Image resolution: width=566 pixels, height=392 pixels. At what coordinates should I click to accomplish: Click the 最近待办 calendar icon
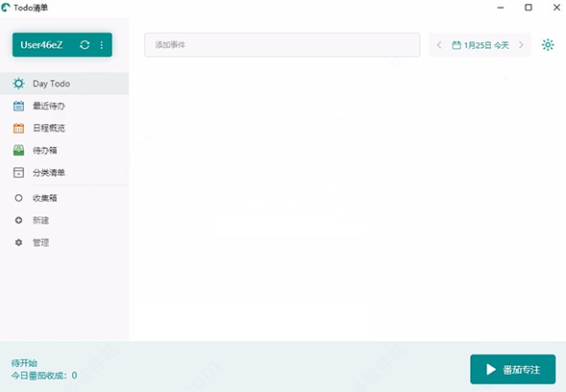click(19, 106)
